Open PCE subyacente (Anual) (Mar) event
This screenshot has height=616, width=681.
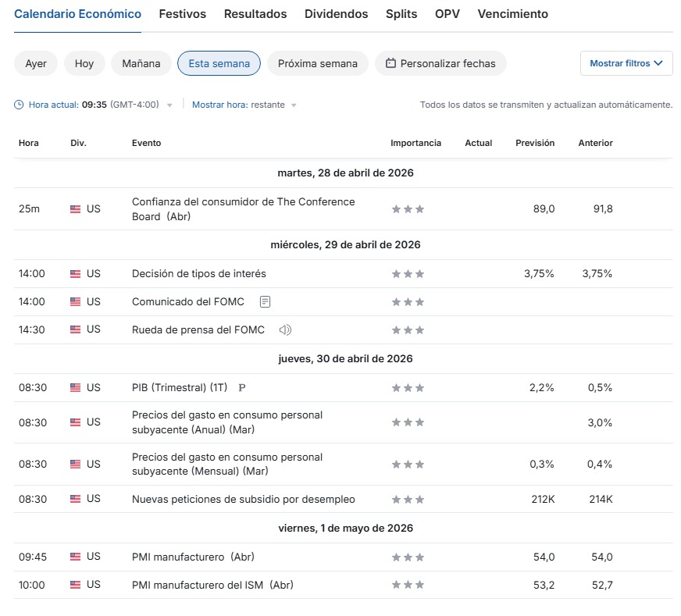coord(227,422)
